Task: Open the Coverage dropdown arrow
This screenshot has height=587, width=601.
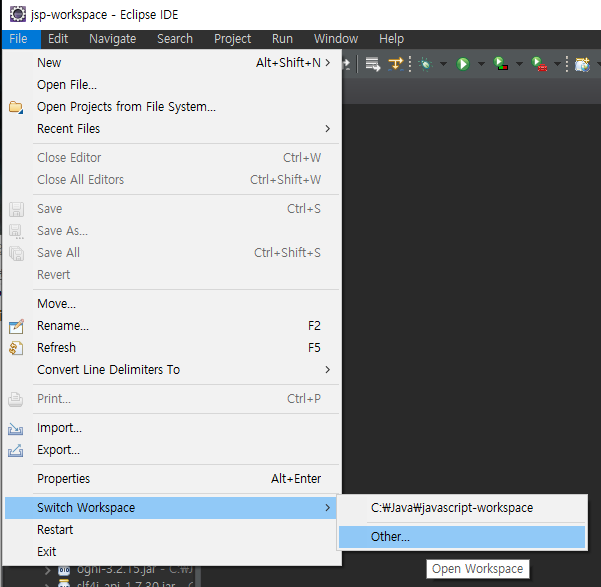Action: (x=519, y=64)
